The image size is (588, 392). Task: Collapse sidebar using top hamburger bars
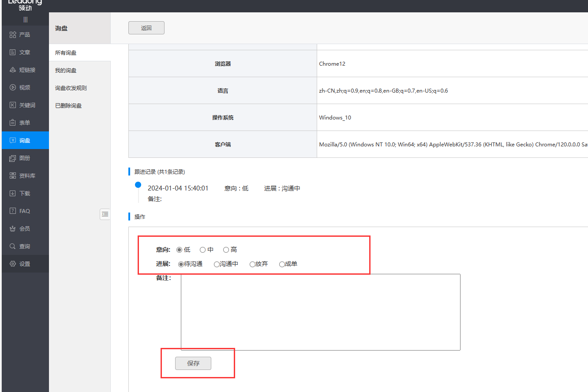coord(25,19)
